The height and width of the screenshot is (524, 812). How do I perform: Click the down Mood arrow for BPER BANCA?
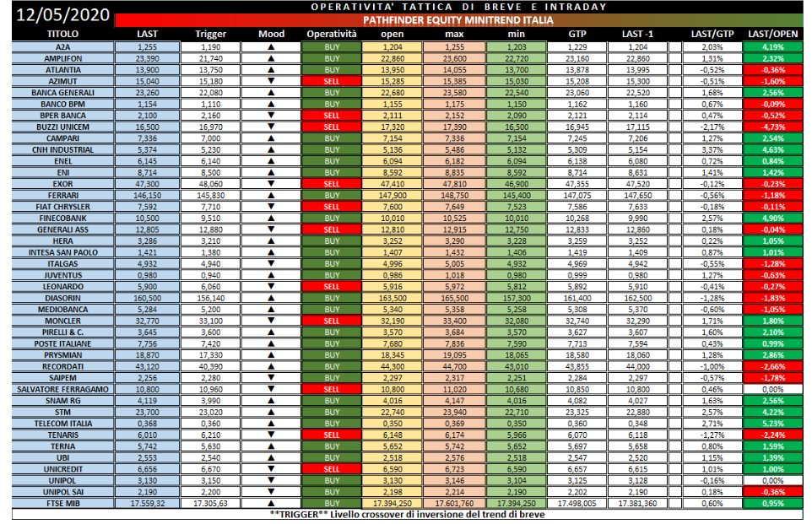click(x=271, y=116)
